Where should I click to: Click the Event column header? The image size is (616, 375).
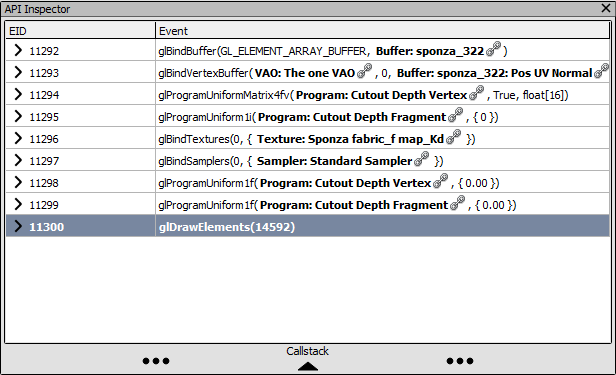pyautogui.click(x=382, y=31)
